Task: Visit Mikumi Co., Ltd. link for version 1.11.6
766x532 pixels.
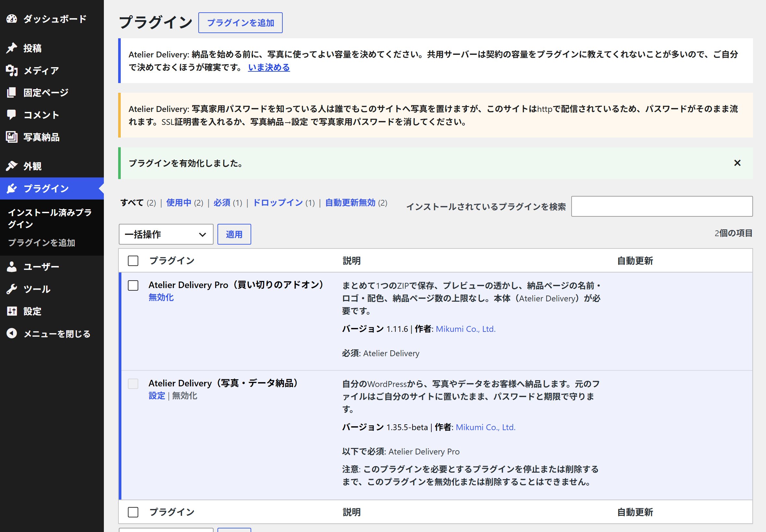Action: pos(465,329)
